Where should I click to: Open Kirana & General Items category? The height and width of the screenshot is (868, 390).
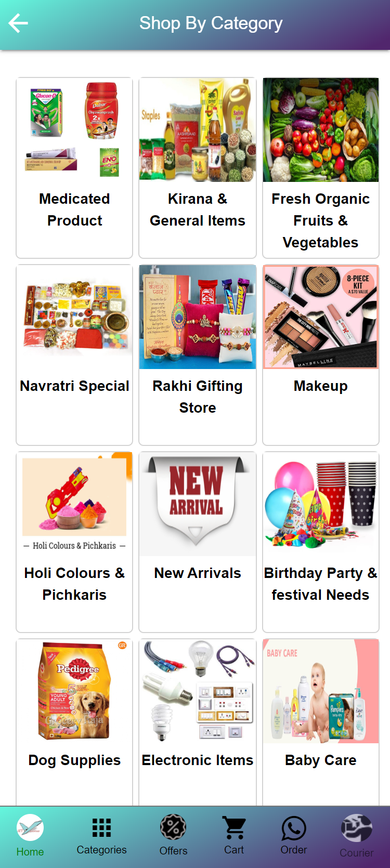tap(198, 168)
